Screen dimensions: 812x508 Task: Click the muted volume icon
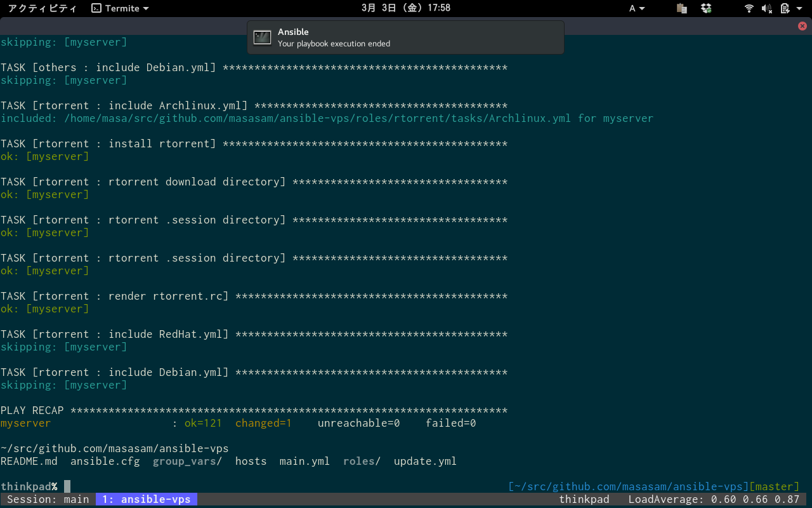[766, 8]
